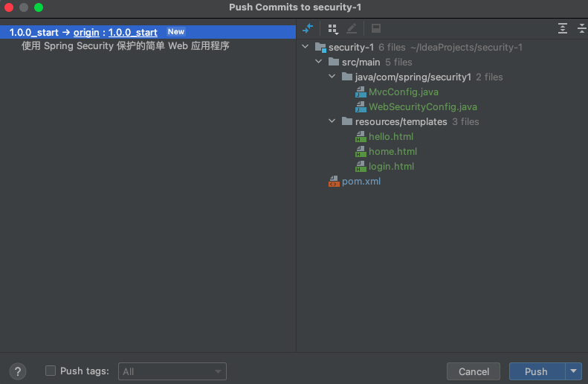Click the Collapse All icon

click(x=581, y=28)
